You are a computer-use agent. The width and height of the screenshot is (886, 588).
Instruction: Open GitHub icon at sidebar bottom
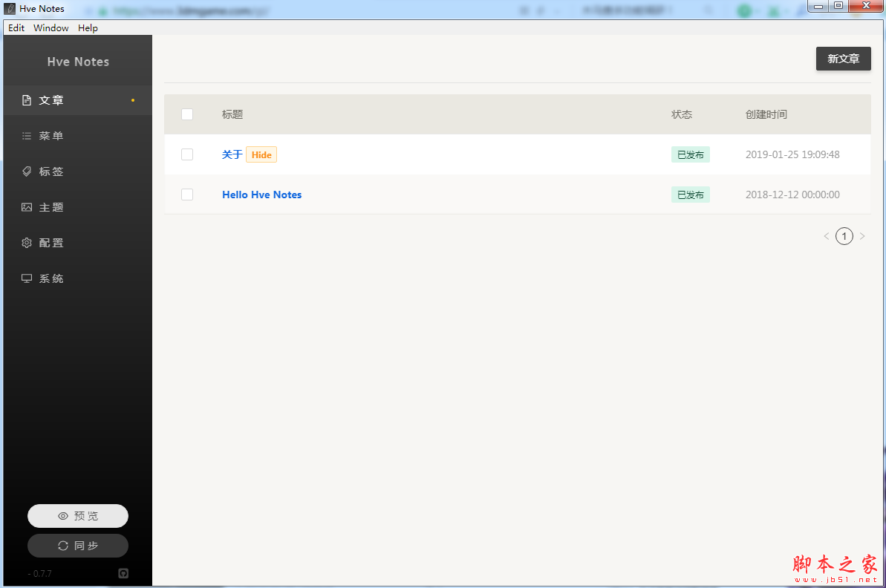pos(123,573)
